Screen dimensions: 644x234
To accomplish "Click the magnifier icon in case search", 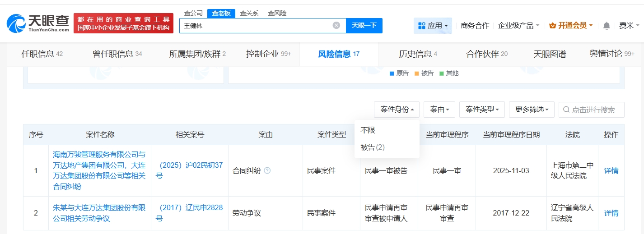I will [566, 110].
